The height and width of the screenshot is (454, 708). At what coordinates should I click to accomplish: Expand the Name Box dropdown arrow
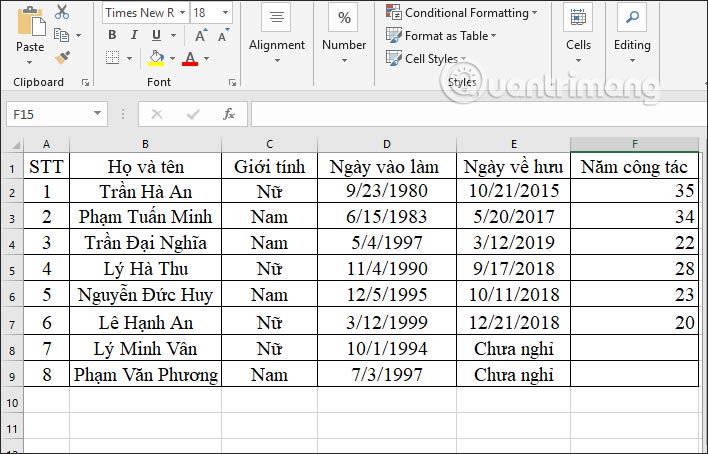pyautogui.click(x=98, y=114)
